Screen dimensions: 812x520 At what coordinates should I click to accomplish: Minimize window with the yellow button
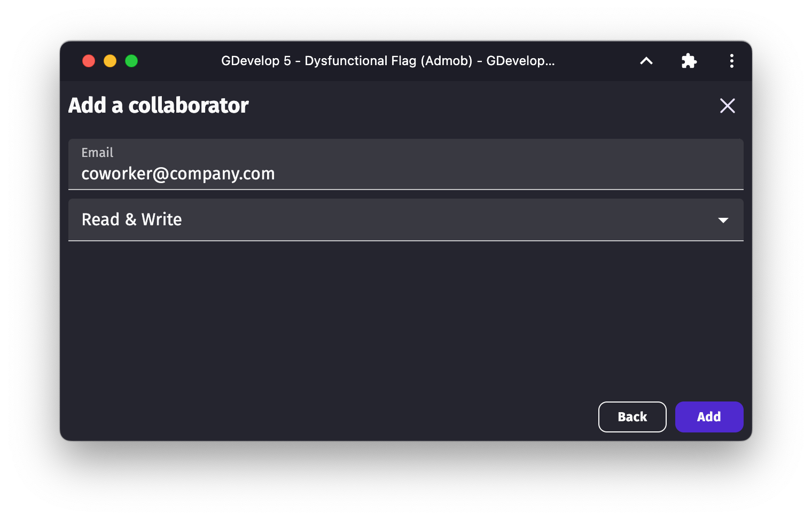(110, 61)
